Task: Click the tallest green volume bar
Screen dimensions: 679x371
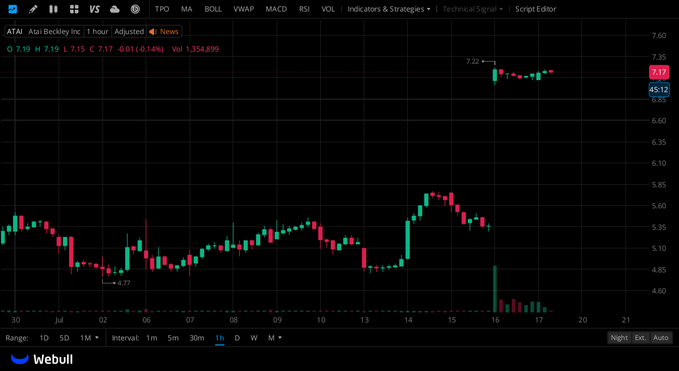Action: tap(495, 289)
